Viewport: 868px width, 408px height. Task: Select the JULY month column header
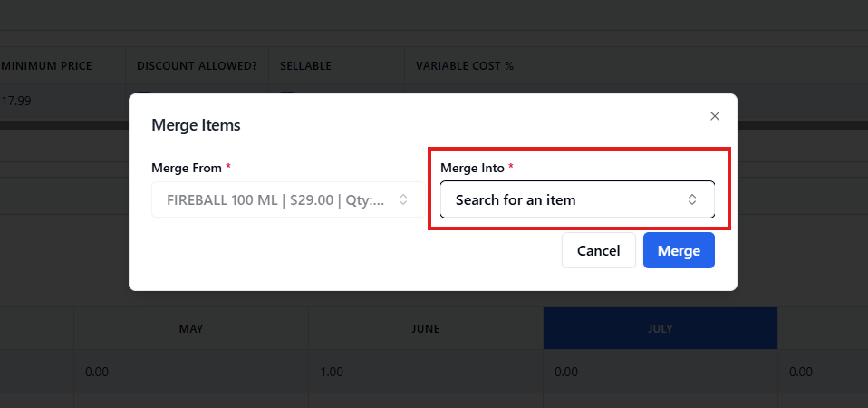click(661, 328)
